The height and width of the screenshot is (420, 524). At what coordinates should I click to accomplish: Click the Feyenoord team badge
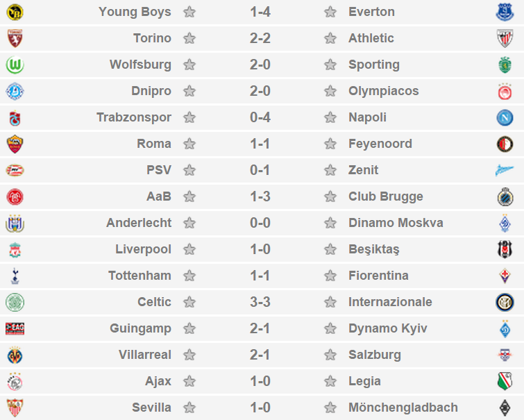point(505,144)
